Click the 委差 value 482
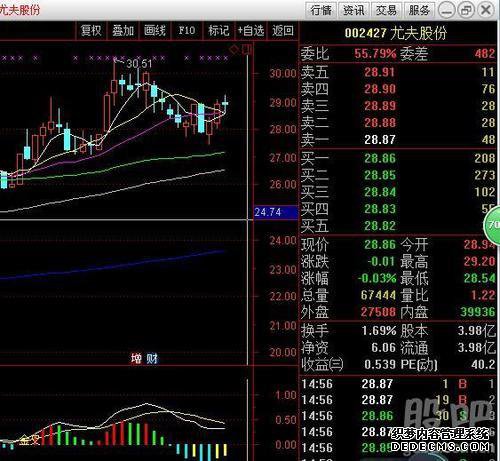The height and width of the screenshot is (461, 500). tap(485, 54)
